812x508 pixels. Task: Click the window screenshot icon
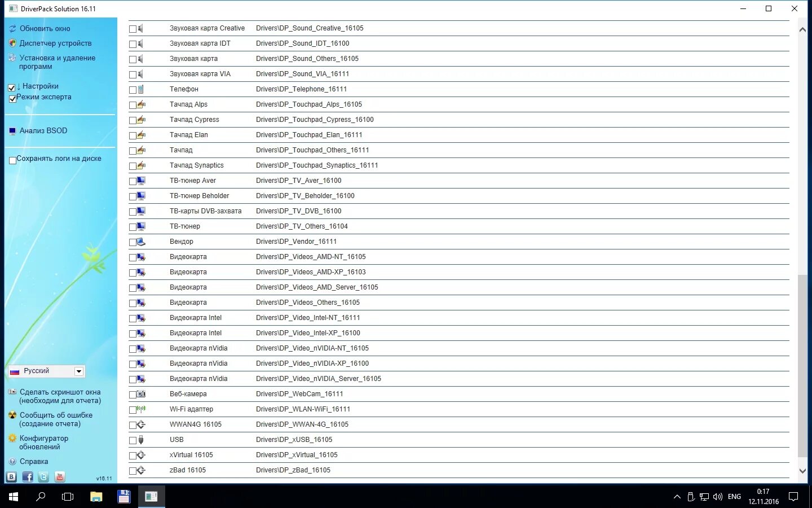tap(12, 392)
